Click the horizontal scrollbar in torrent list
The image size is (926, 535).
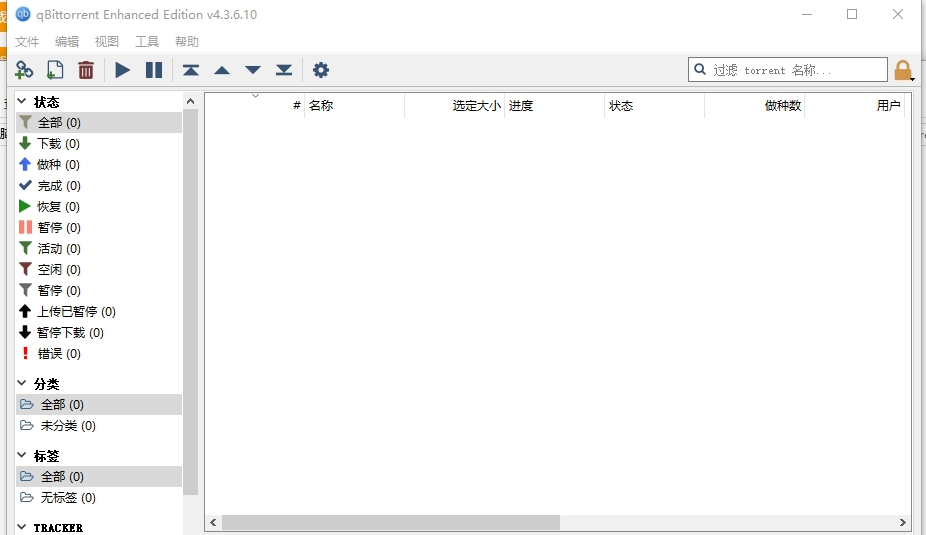[390, 522]
